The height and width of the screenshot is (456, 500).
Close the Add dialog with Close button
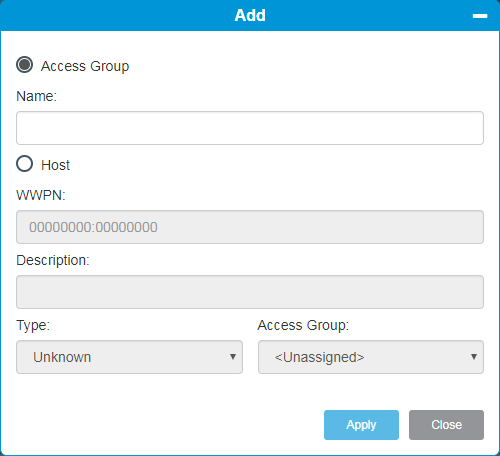point(446,425)
